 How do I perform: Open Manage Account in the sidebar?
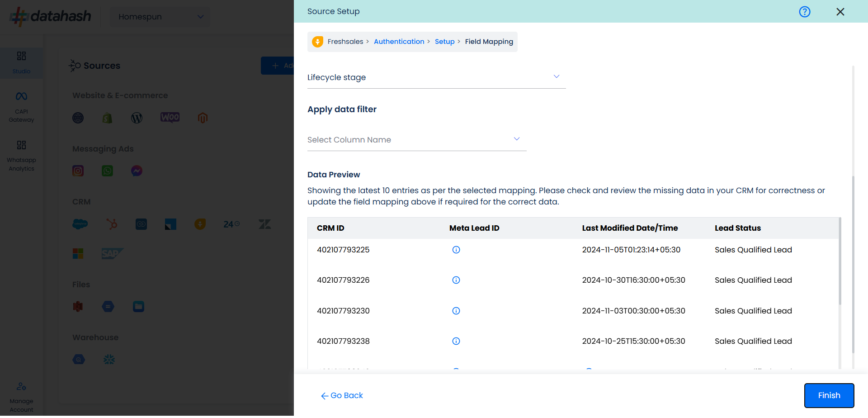(x=21, y=397)
